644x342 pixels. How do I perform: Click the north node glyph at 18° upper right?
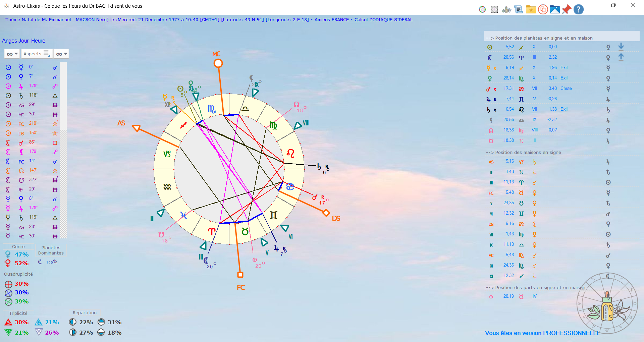pos(297,104)
